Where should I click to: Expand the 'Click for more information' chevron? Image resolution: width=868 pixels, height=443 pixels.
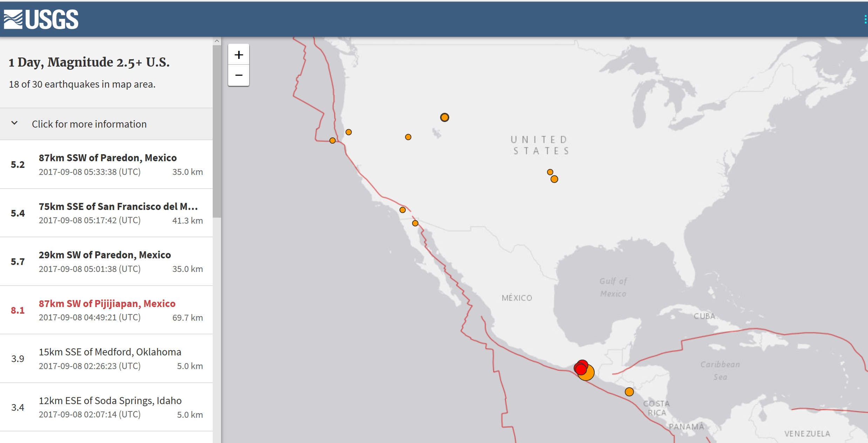tap(14, 123)
